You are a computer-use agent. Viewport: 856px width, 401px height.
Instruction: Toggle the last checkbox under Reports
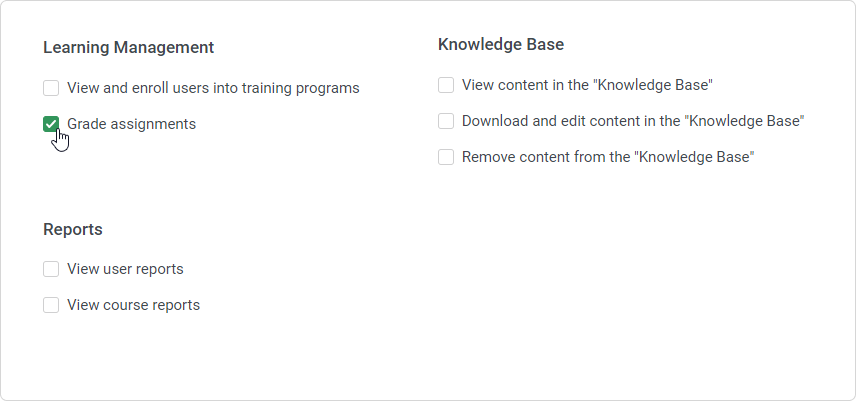click(x=51, y=305)
